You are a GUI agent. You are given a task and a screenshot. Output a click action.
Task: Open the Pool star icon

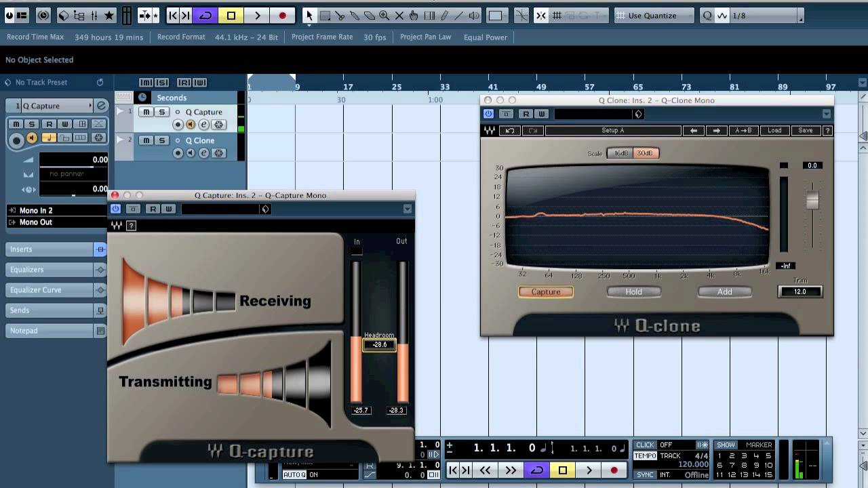point(108,16)
